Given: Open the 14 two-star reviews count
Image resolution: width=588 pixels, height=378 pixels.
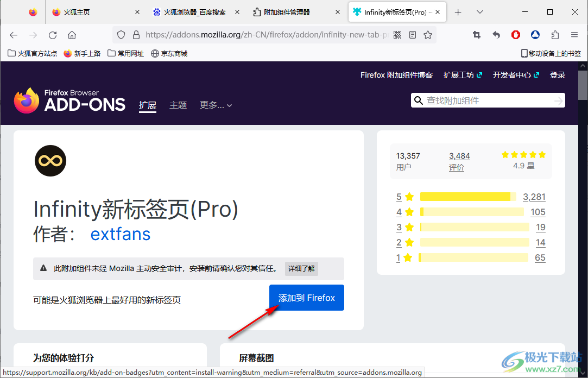Looking at the screenshot, I should pos(540,242).
